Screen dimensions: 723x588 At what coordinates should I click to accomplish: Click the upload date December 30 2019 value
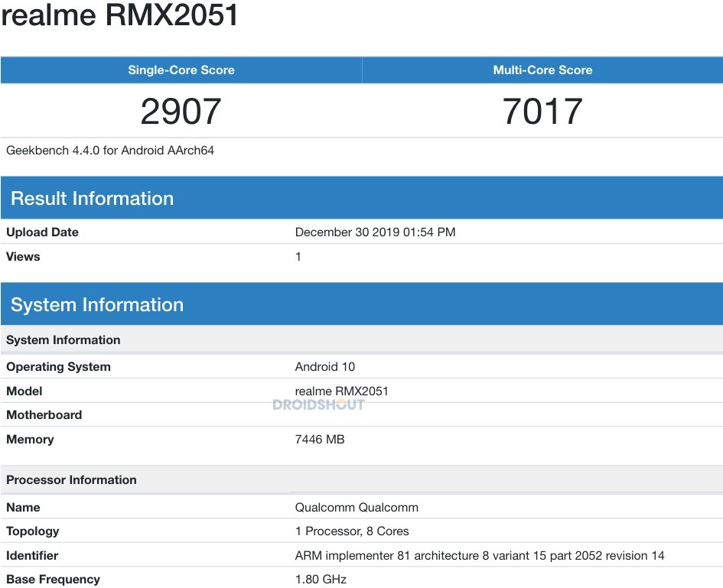[375, 232]
